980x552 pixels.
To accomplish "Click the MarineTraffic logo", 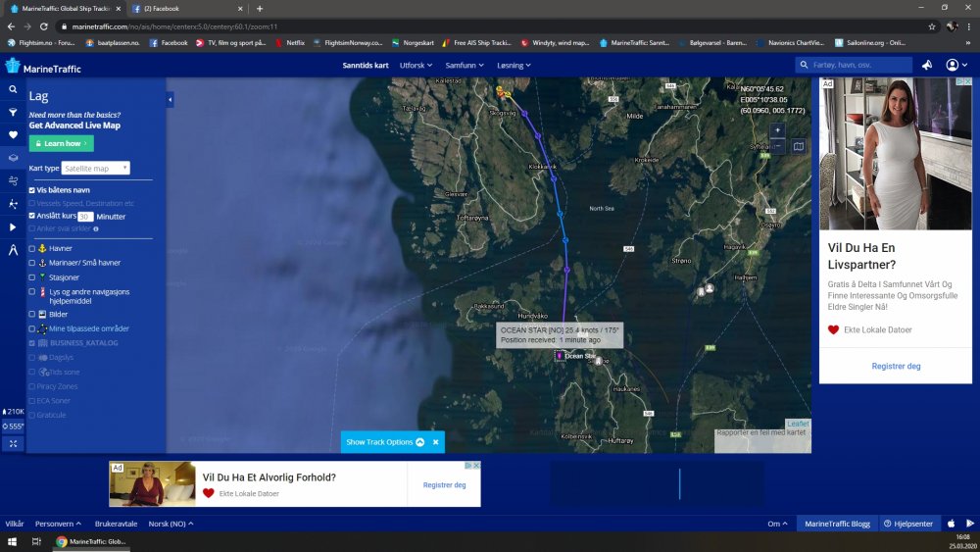I will point(43,67).
